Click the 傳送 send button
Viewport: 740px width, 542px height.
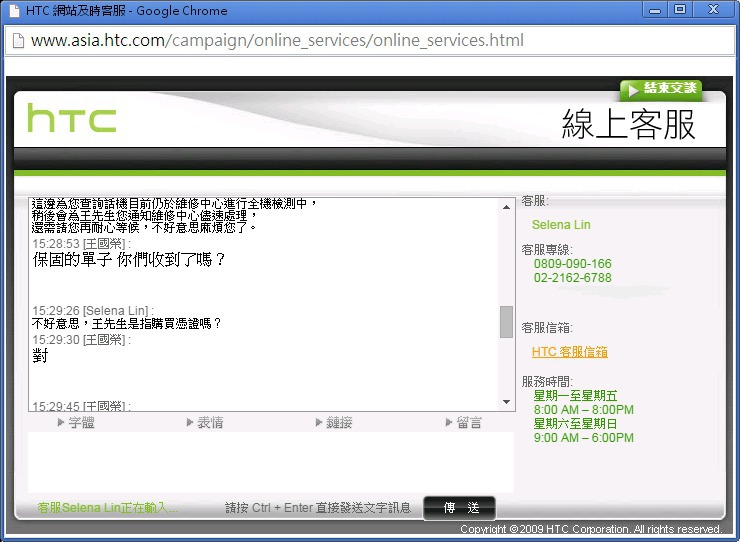460,508
